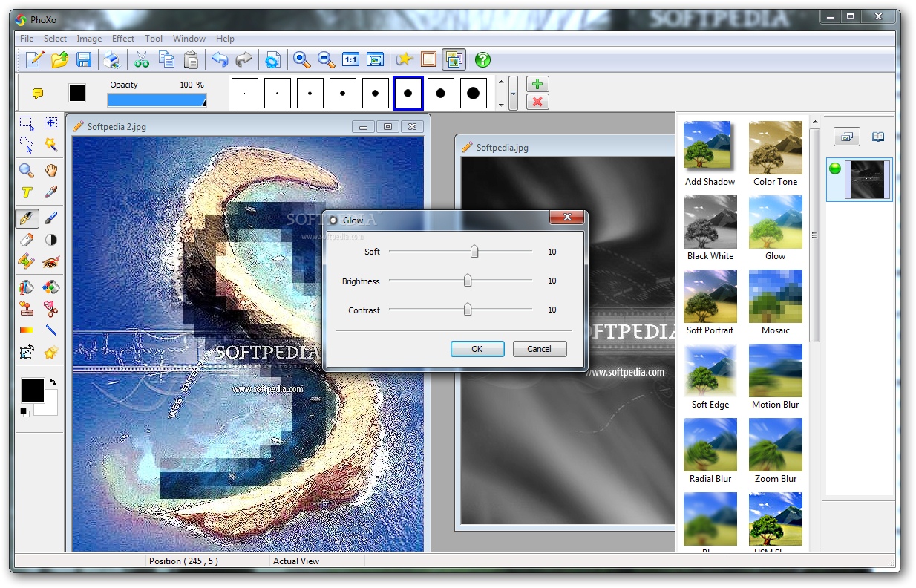
Task: Print the image using printer icon
Action: click(111, 59)
